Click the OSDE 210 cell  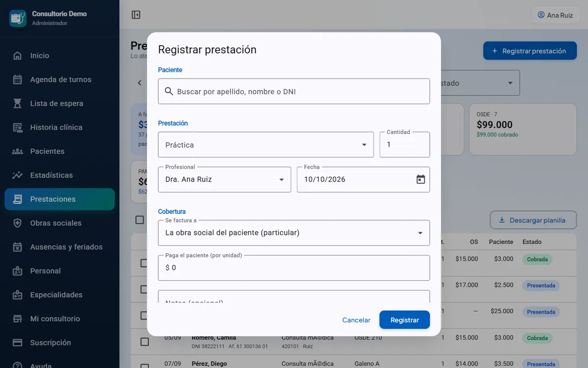tap(367, 338)
